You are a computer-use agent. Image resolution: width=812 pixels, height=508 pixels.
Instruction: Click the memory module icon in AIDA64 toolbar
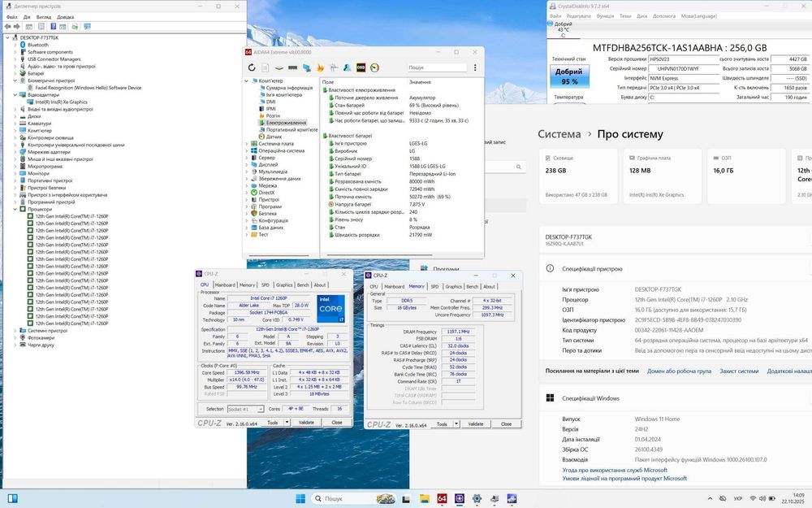[292, 67]
